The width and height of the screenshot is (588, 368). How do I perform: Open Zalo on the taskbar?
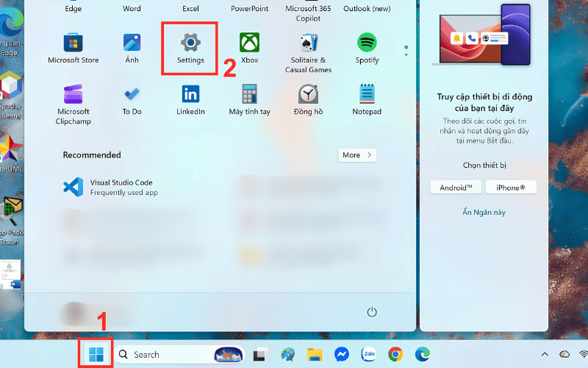pos(369,354)
